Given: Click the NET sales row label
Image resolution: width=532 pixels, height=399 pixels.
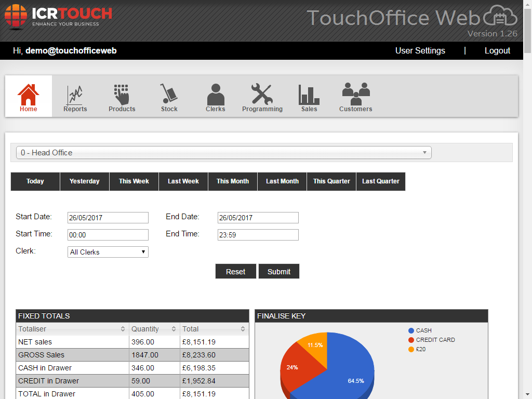Looking at the screenshot, I should tap(35, 342).
